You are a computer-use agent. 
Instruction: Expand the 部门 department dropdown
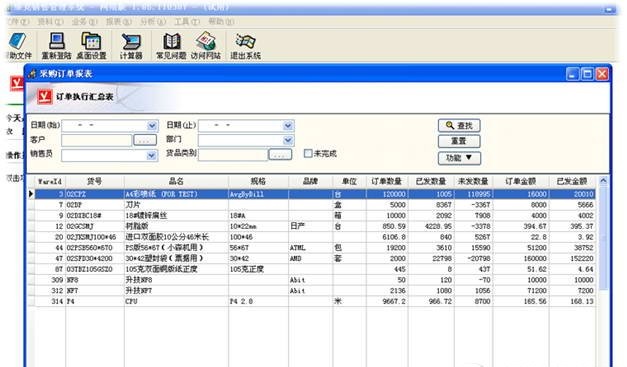(288, 140)
